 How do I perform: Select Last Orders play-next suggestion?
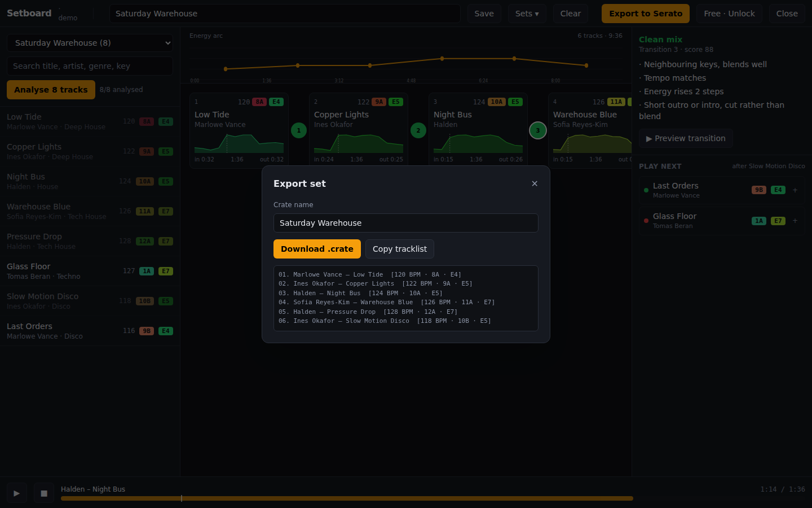[x=722, y=190]
